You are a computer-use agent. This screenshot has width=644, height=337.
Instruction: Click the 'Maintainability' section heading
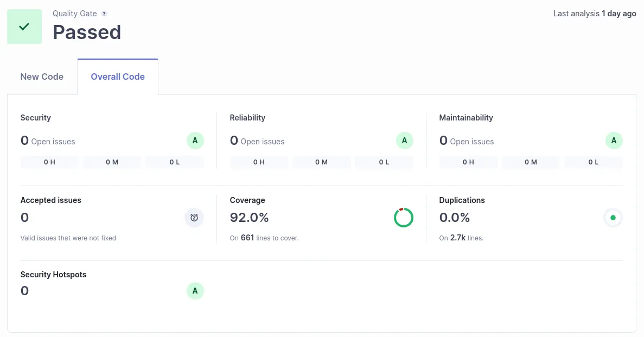coord(466,118)
